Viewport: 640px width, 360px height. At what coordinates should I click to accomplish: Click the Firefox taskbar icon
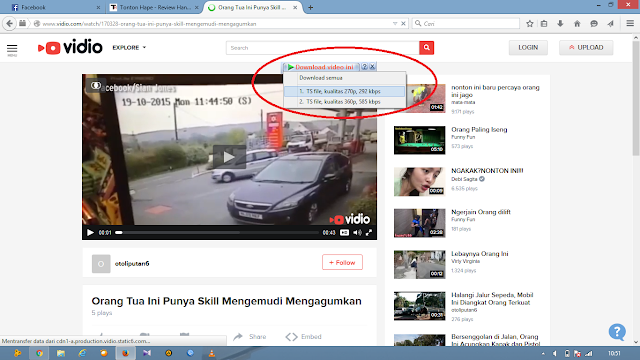(125, 353)
